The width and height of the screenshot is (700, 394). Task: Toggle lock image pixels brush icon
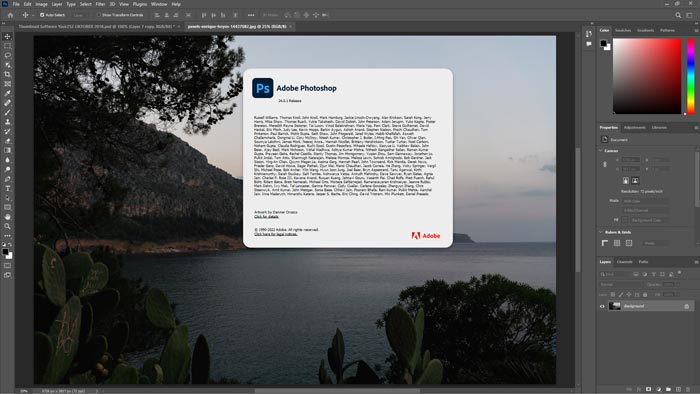621,294
